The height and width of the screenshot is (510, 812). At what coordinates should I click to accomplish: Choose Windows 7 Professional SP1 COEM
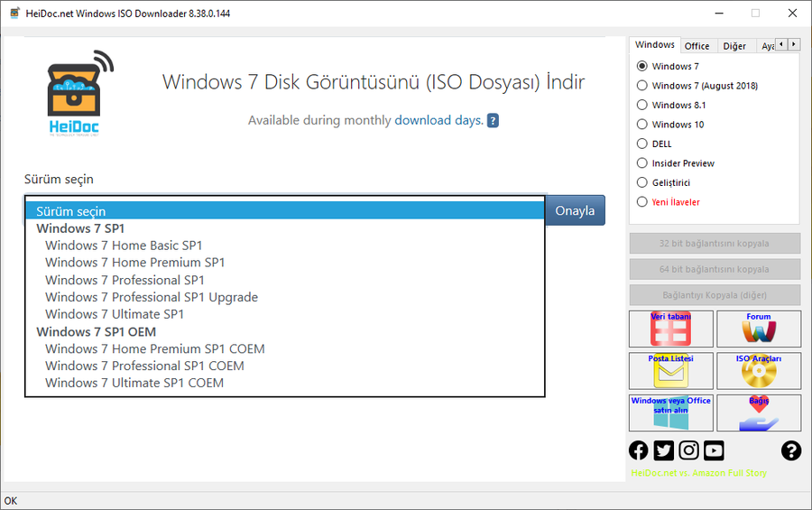click(x=285, y=366)
